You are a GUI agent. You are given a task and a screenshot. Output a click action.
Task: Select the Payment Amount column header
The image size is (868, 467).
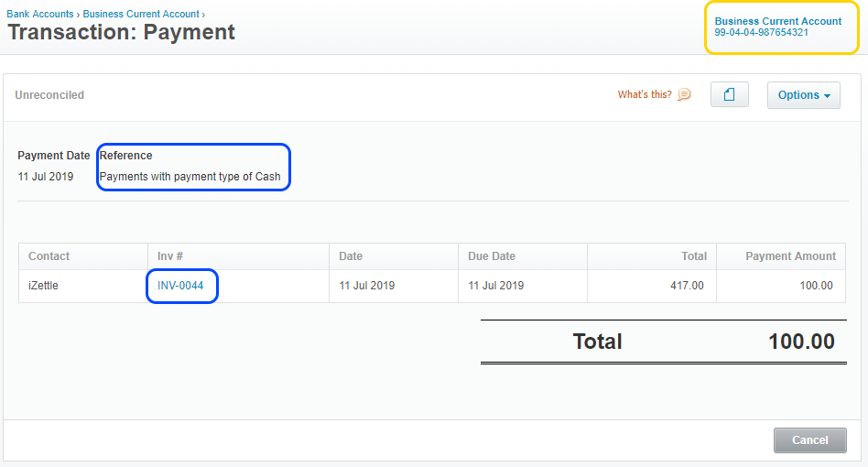(x=790, y=256)
